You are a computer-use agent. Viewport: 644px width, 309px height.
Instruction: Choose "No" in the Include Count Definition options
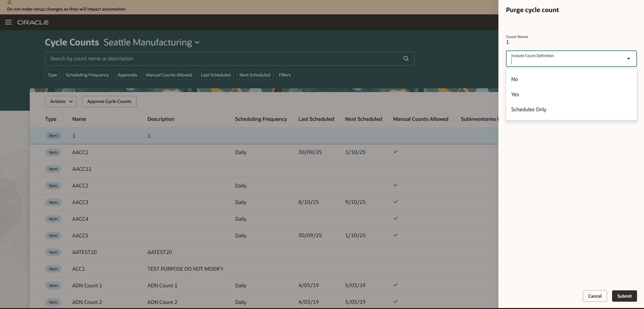point(515,79)
